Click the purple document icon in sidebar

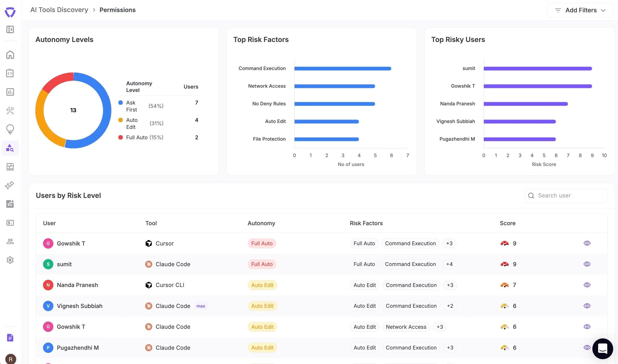(10, 338)
